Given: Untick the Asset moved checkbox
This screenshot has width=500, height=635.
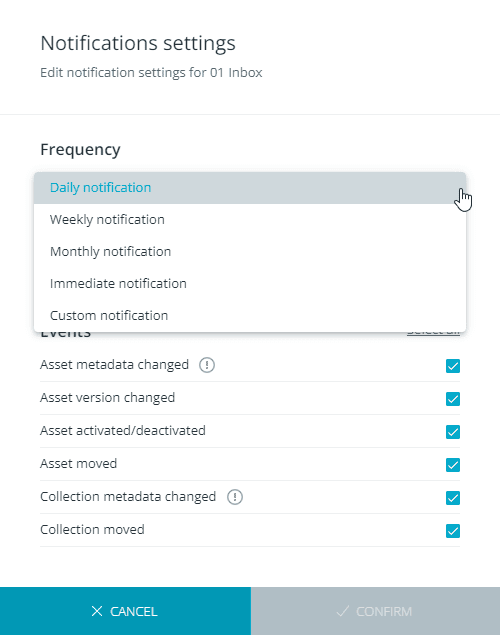Looking at the screenshot, I should [x=453, y=465].
